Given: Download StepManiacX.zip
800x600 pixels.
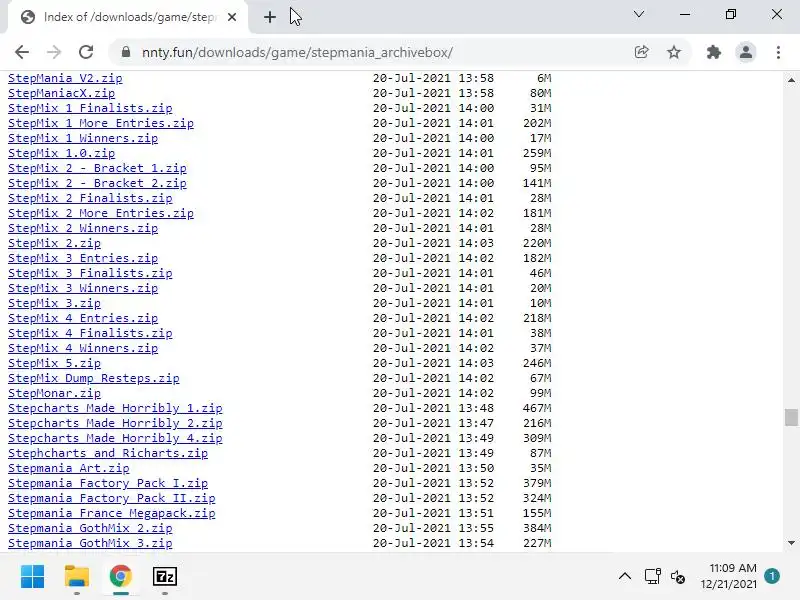Looking at the screenshot, I should [62, 93].
